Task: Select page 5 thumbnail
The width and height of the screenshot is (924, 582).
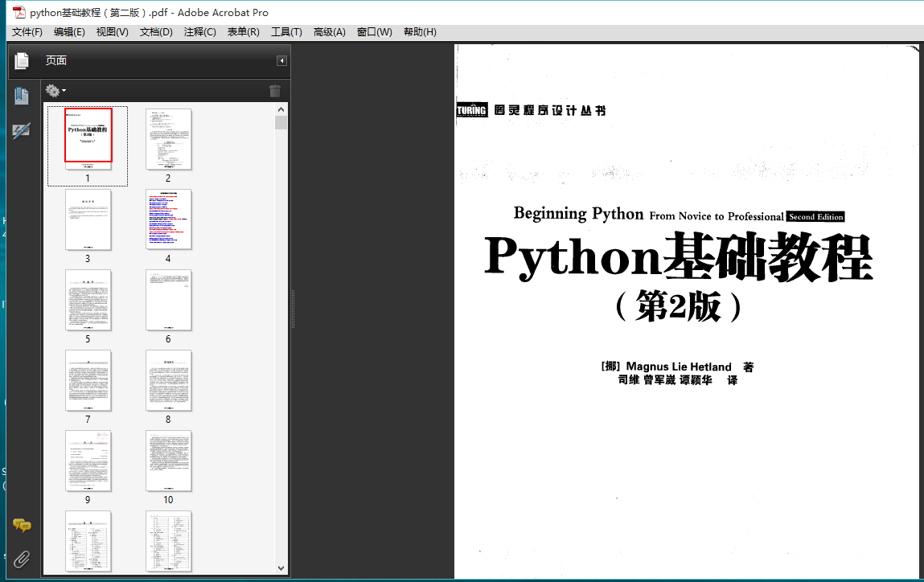Action: (x=88, y=300)
